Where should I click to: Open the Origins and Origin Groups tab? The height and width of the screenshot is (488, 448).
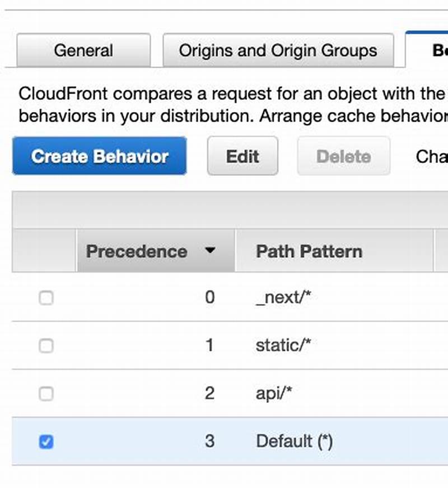point(277,50)
